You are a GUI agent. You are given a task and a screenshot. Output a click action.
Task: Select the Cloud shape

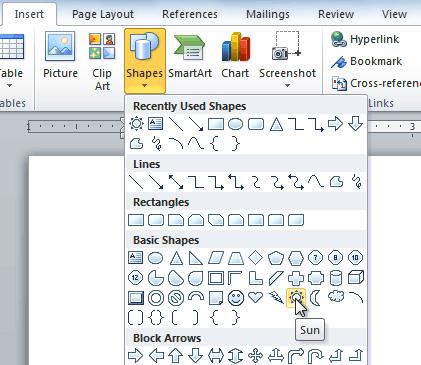[x=336, y=297]
